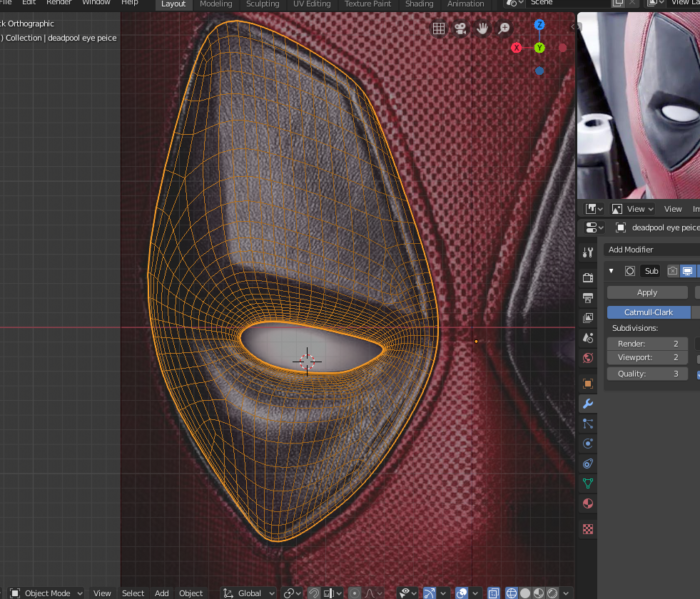This screenshot has width=700, height=599.
Task: Click the blue Z axis gizmo handle
Action: 539,24
